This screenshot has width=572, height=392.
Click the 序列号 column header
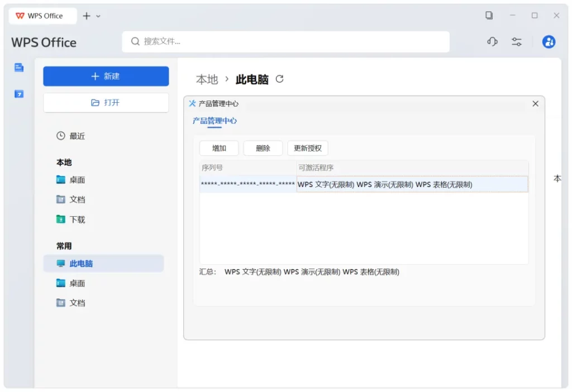(247, 168)
